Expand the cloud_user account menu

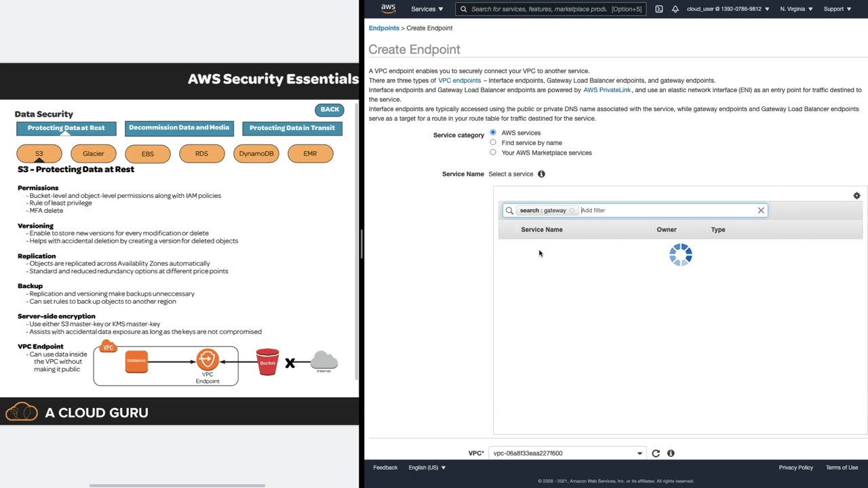point(728,9)
